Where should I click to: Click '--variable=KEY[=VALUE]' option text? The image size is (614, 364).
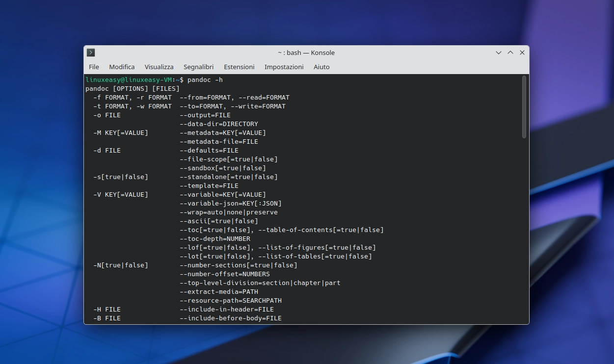223,194
